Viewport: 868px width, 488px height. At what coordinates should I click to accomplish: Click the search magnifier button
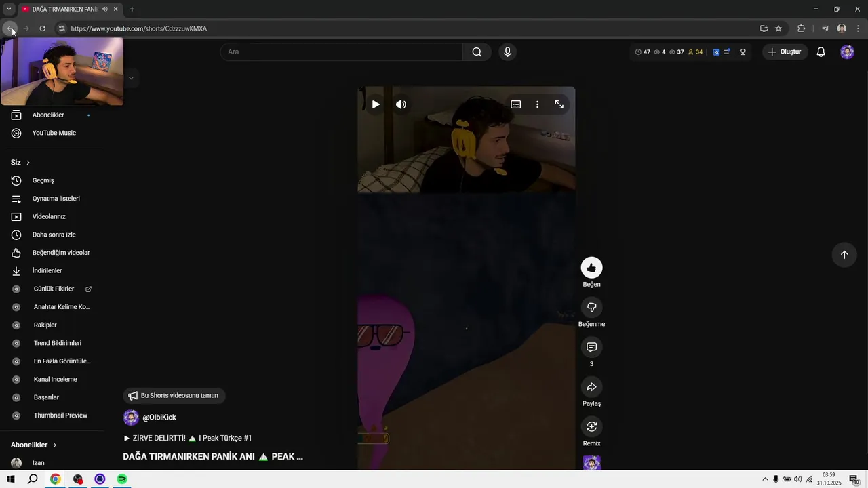click(x=477, y=52)
